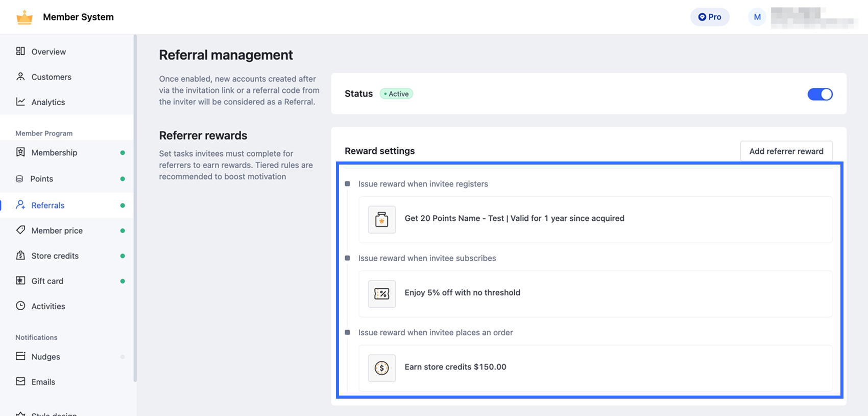Select the Points coins icon
The width and height of the screenshot is (868, 416).
pyautogui.click(x=20, y=179)
